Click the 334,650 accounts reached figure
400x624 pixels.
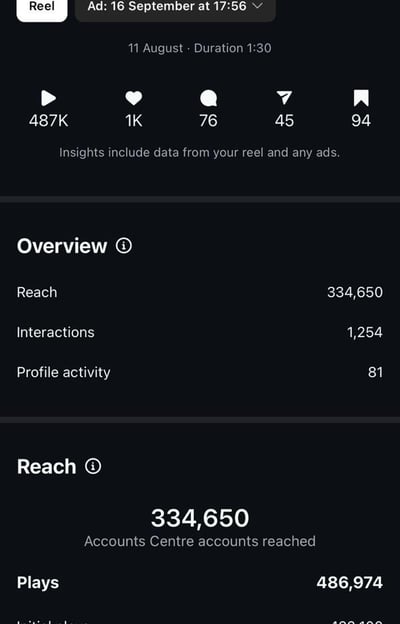[200, 518]
